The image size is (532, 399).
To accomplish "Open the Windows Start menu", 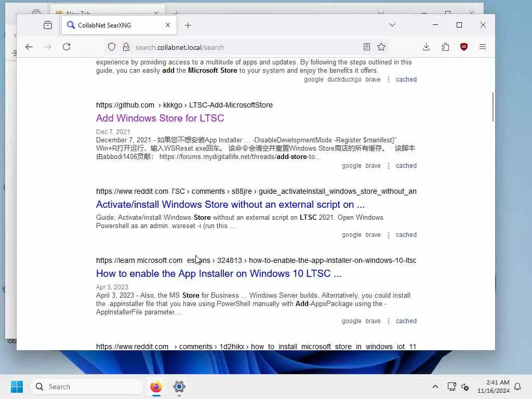I will (17, 387).
